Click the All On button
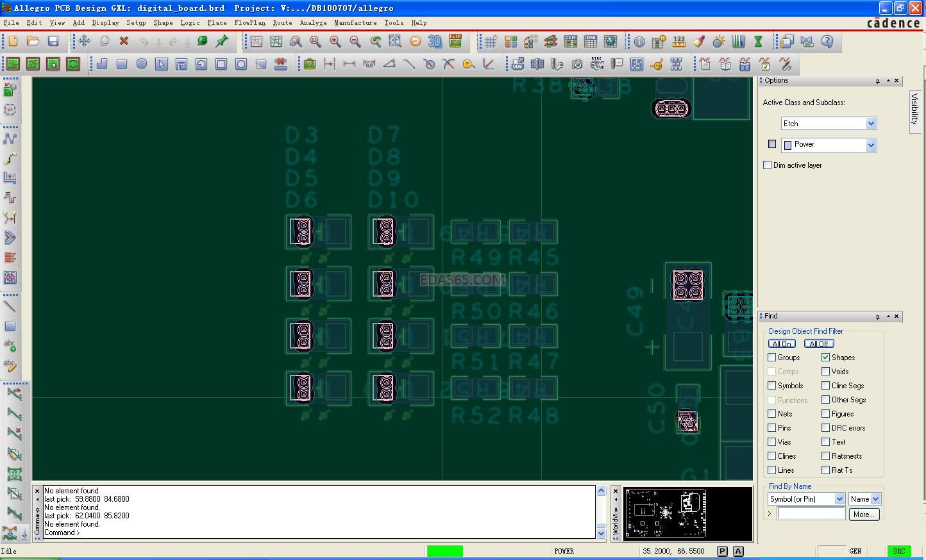The image size is (926, 560). [x=782, y=344]
